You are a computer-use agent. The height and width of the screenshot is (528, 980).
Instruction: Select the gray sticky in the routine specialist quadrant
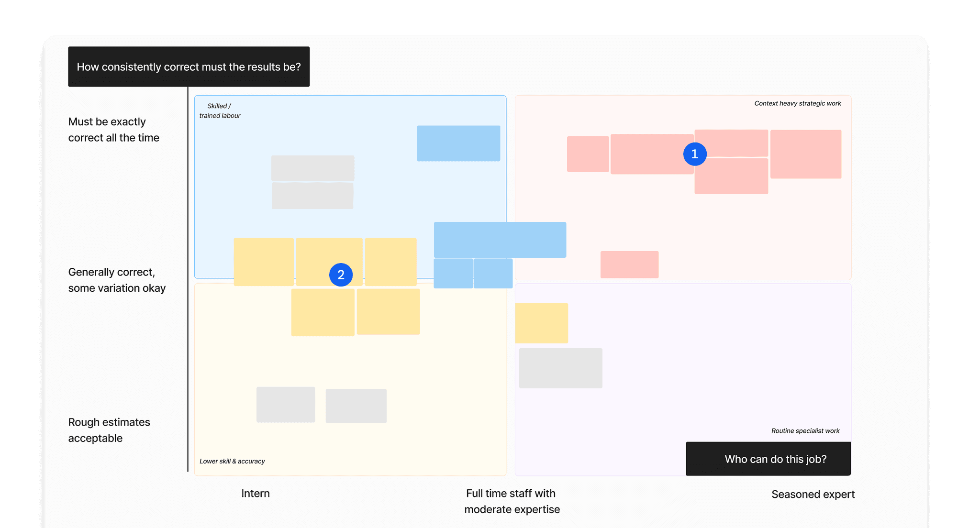click(560, 368)
